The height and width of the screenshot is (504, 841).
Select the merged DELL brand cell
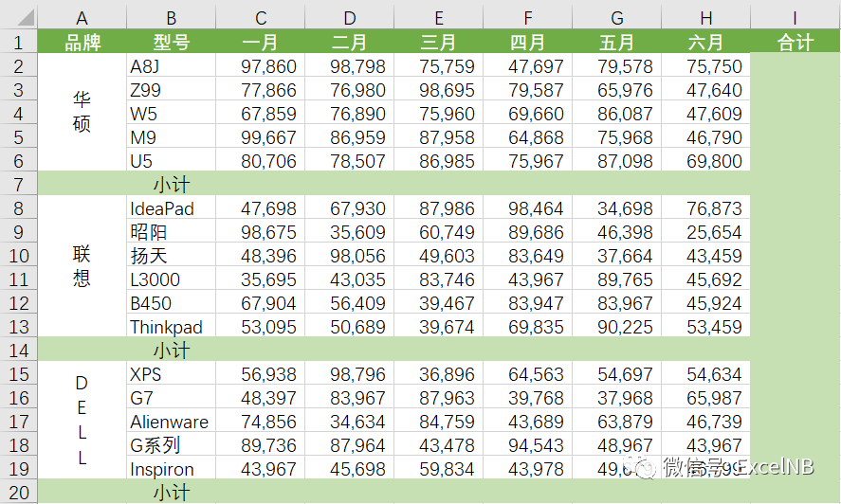[x=82, y=421]
